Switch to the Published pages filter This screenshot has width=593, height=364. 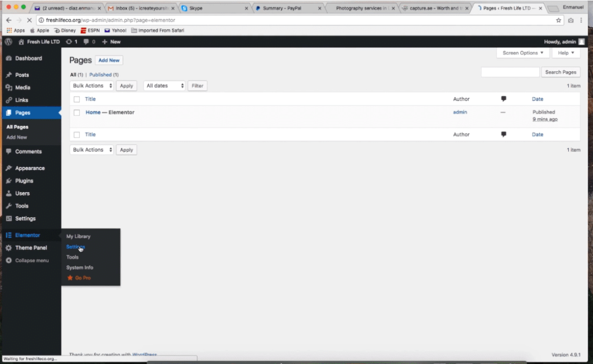[99, 74]
